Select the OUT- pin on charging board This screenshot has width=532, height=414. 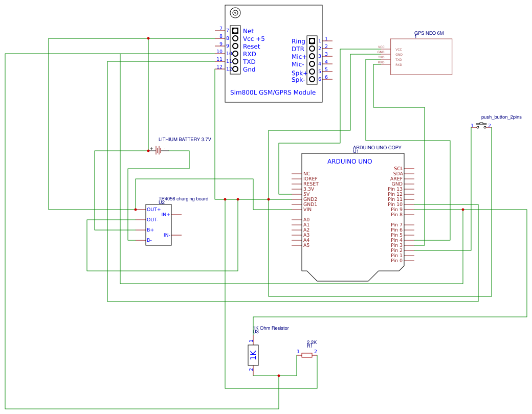click(152, 220)
